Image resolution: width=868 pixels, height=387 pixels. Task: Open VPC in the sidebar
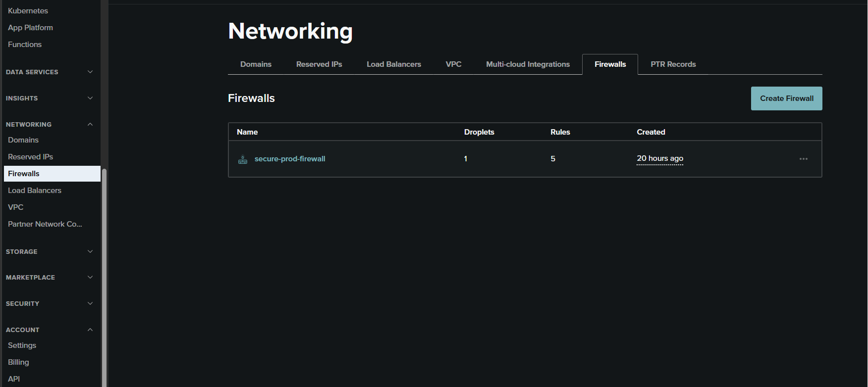(15, 207)
